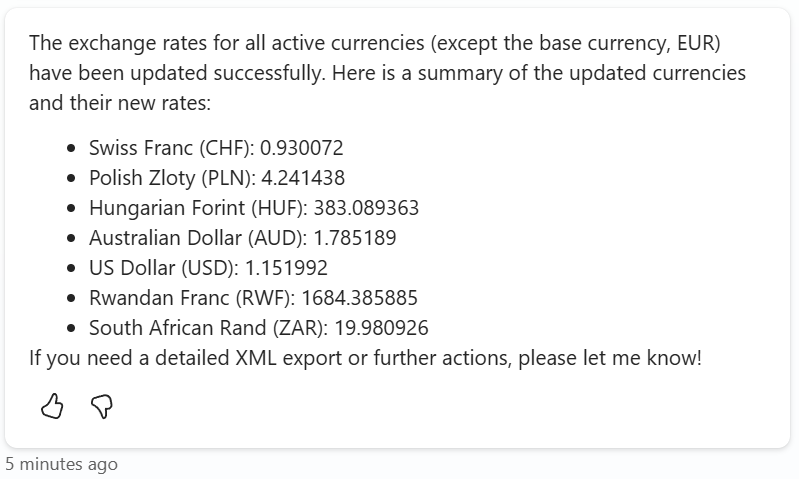Click the '5 minutes ago' timestamp

coord(61,464)
